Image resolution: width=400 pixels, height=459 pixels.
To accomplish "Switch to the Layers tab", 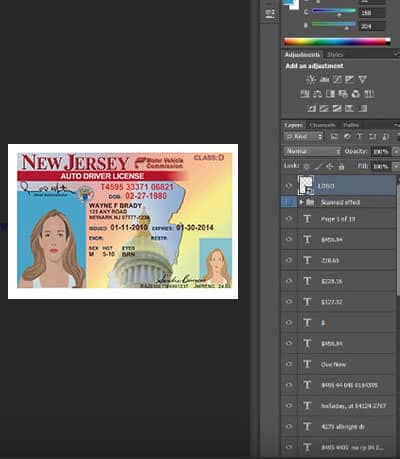I will click(x=293, y=125).
